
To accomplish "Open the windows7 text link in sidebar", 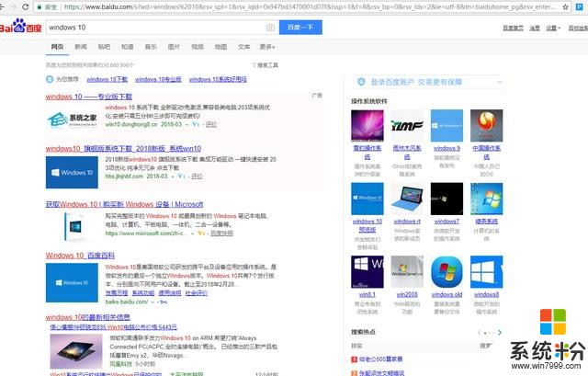I will [x=447, y=222].
